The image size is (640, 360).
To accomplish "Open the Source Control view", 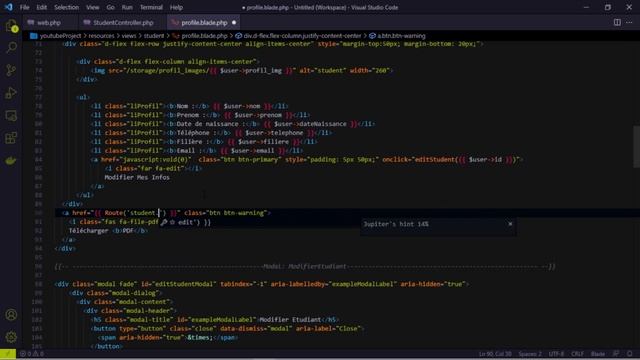I will tap(11, 70).
